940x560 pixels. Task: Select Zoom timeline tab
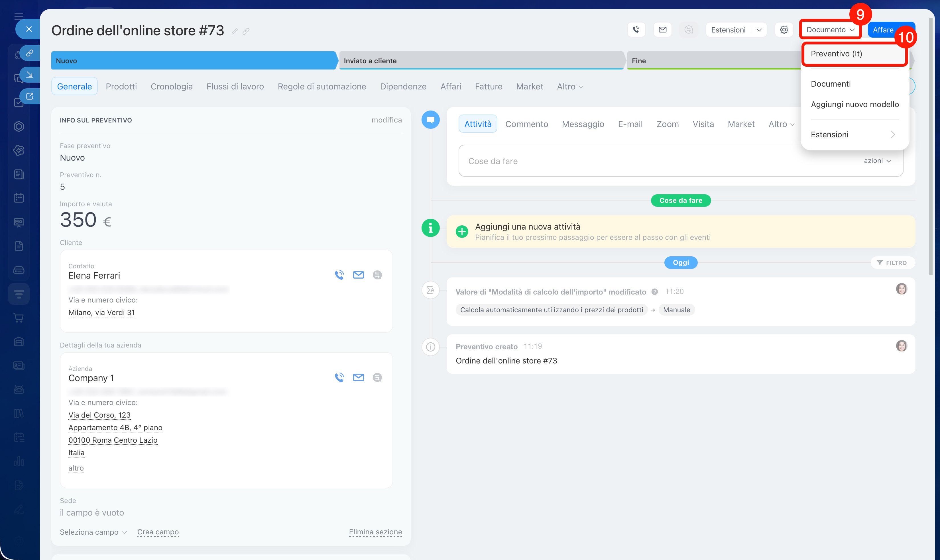668,124
